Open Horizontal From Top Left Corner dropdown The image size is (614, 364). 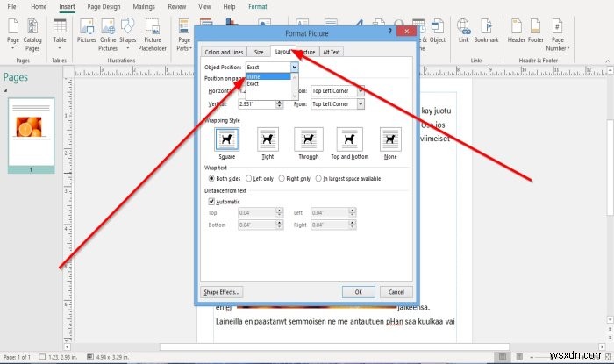(x=361, y=91)
